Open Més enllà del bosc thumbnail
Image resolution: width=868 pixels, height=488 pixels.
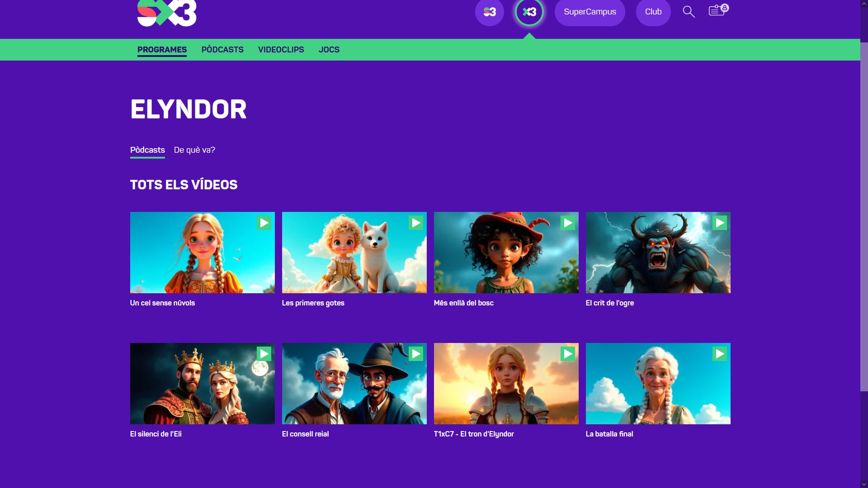point(506,253)
